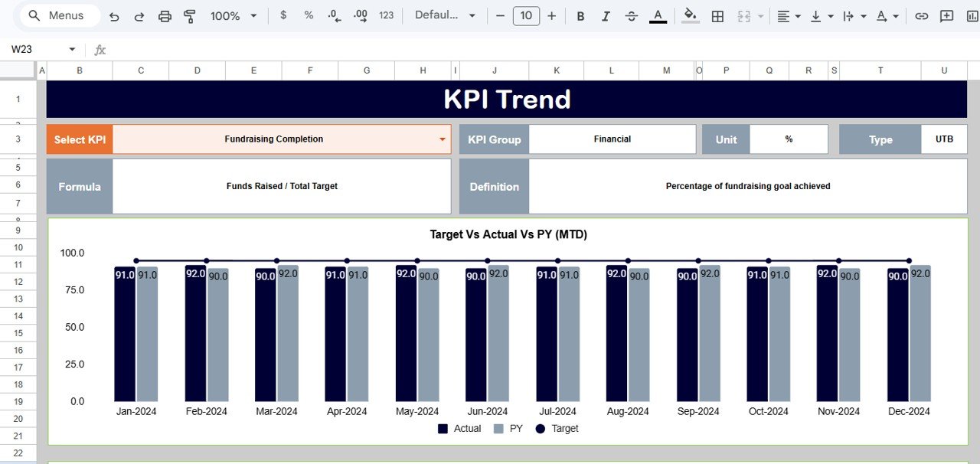This screenshot has height=464, width=980.
Task: Click the Jan-2024 Actual bar
Action: 125,334
